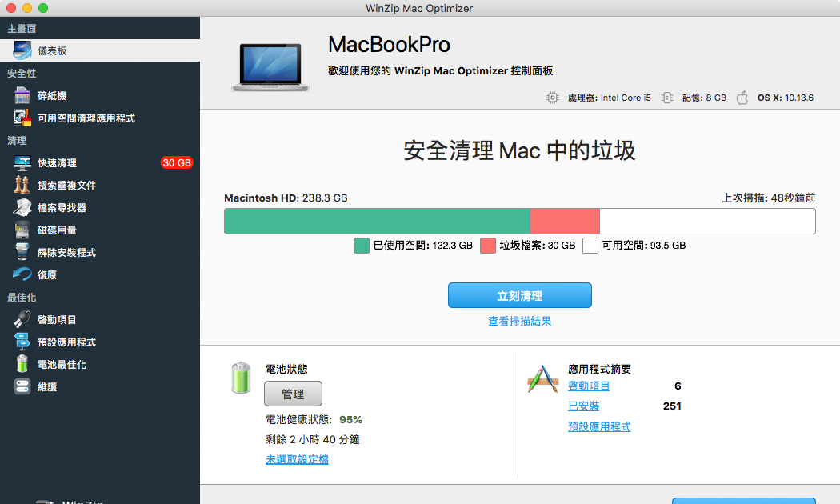Select 磁碟用量 sidebar entry

click(x=100, y=230)
